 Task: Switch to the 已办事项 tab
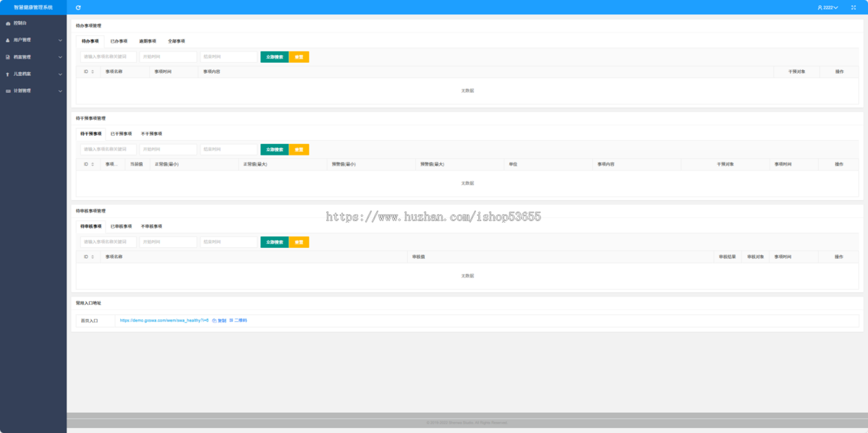pyautogui.click(x=119, y=41)
